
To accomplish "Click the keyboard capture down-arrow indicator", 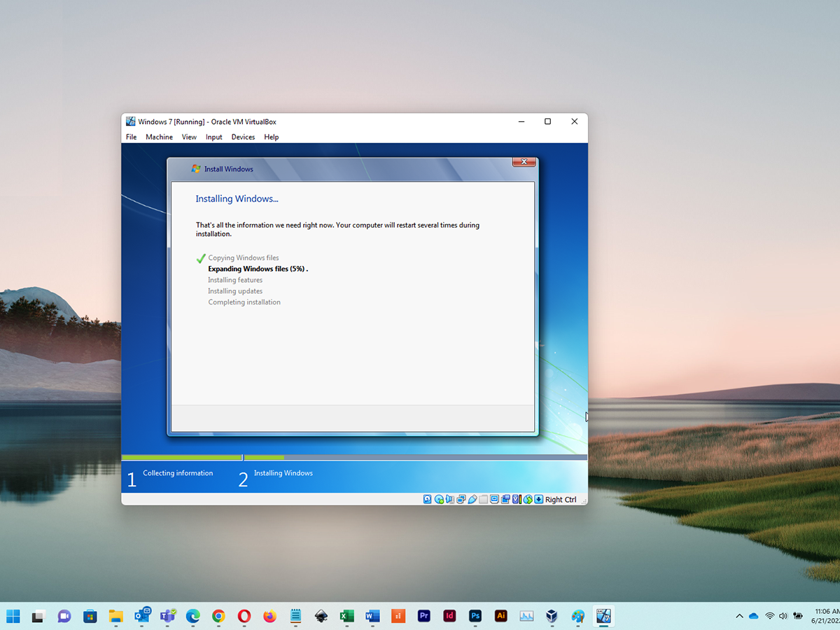I will coord(538,499).
